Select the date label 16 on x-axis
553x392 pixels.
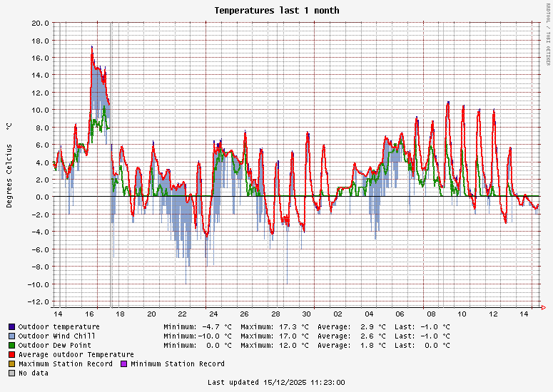pos(90,314)
